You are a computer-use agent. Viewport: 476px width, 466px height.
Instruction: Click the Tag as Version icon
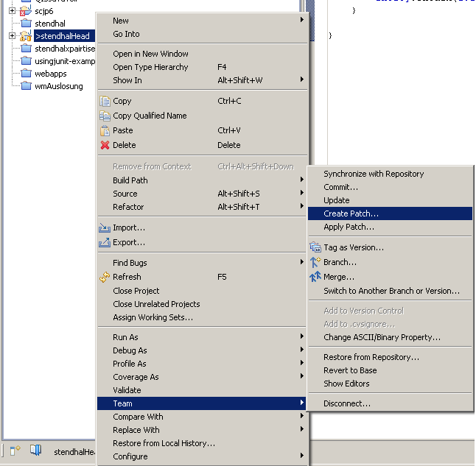[315, 247]
